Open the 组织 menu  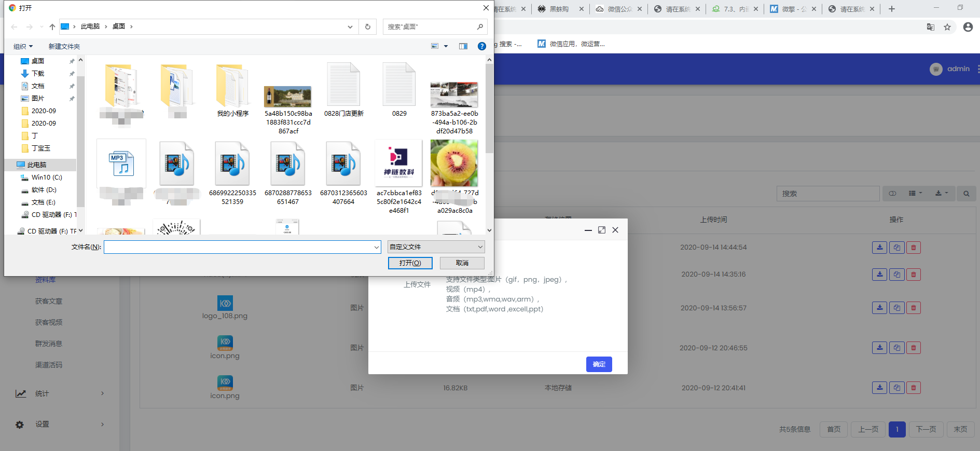tap(23, 47)
